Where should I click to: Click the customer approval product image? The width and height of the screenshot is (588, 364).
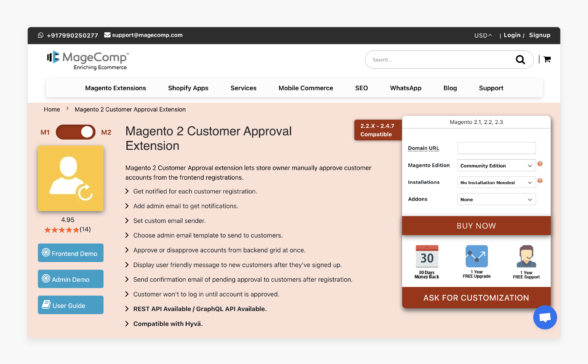[x=71, y=178]
